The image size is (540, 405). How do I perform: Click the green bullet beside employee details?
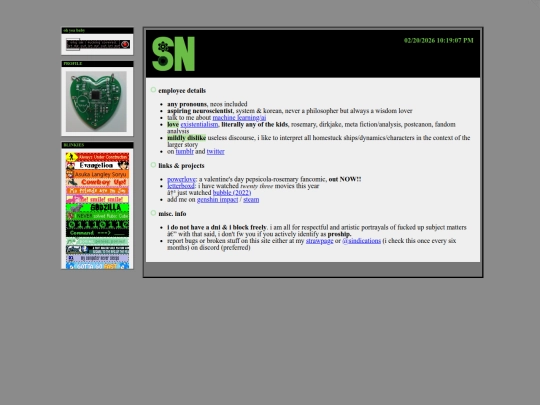point(153,90)
